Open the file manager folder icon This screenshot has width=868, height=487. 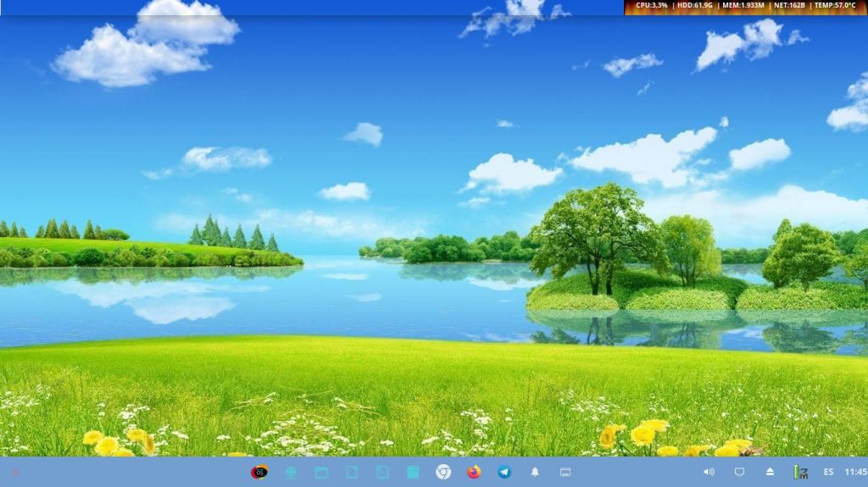pos(321,472)
